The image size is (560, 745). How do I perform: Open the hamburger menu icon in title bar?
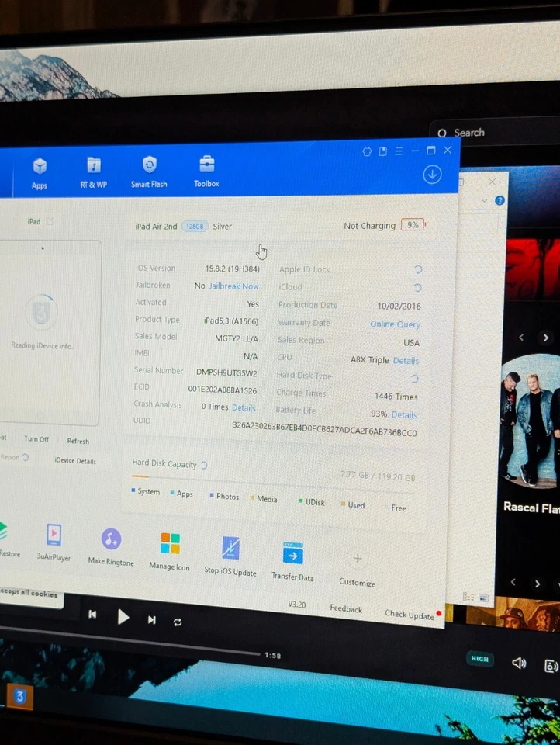coord(399,151)
